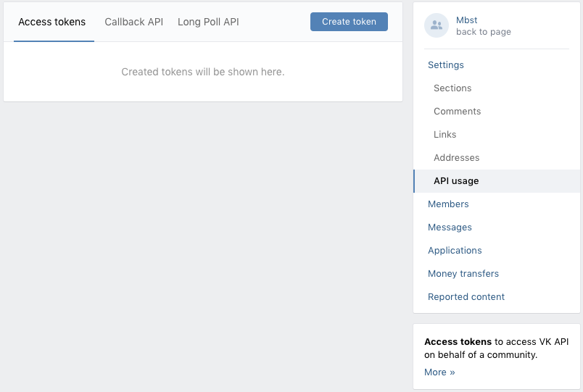The image size is (583, 392).
Task: Open Reported content section
Action: point(466,297)
